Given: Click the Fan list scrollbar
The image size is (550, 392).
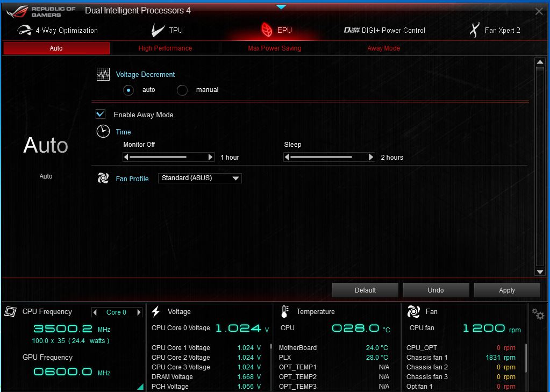Looking at the screenshot, I should click(x=525, y=358).
